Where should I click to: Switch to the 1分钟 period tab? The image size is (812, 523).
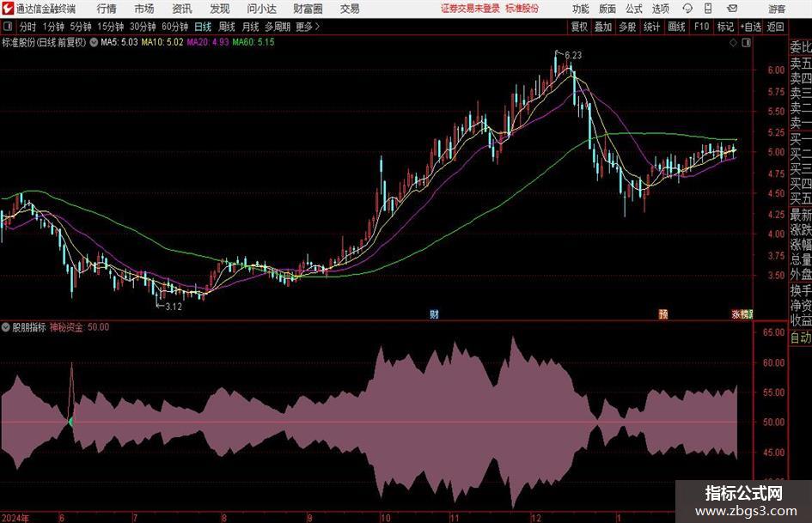(53, 27)
